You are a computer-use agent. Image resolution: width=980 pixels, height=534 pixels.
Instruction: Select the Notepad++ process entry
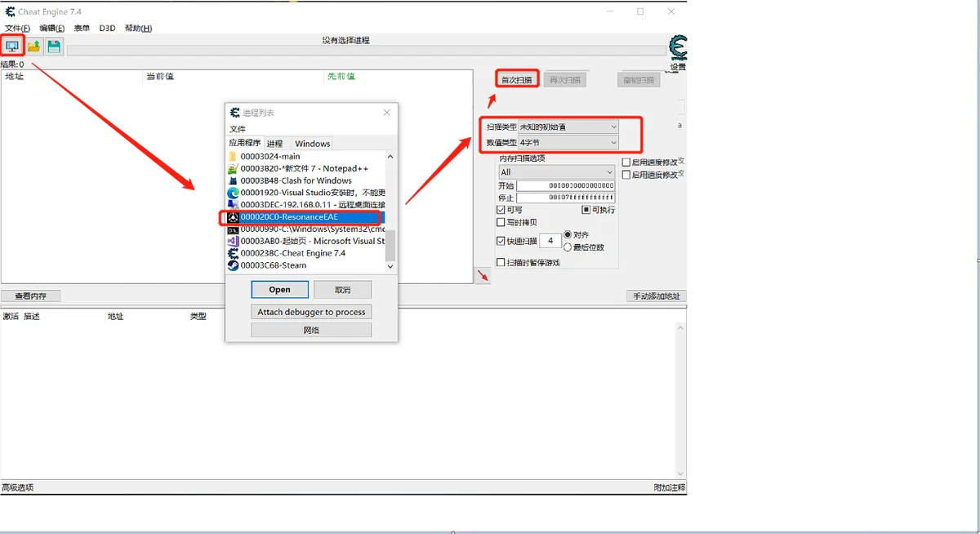click(x=305, y=168)
